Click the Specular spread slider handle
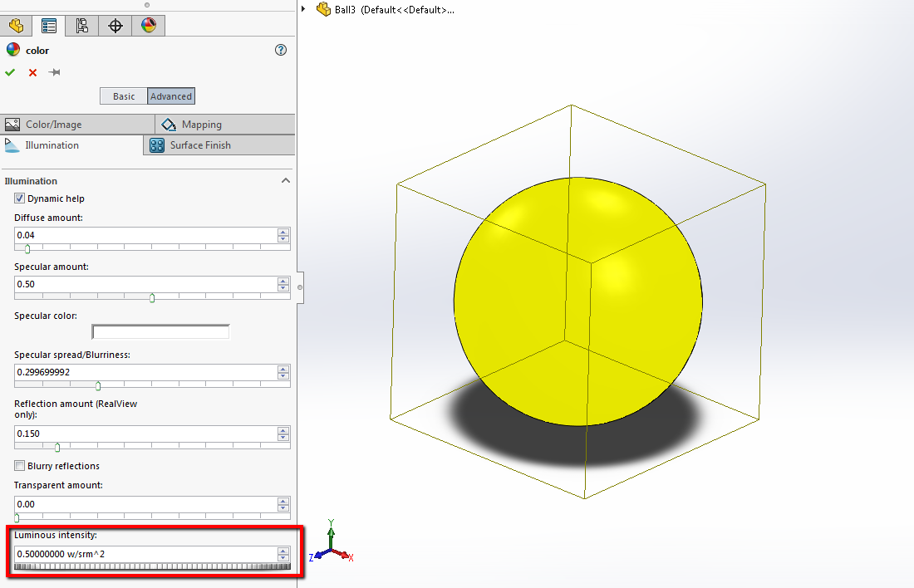Screen dimensions: 914x588 98,386
